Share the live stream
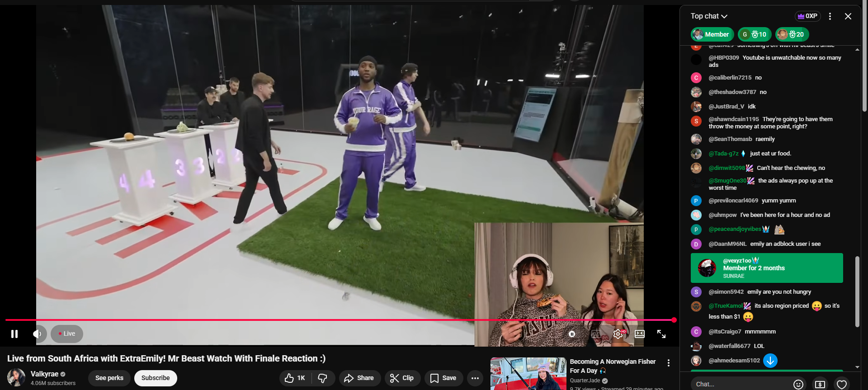This screenshot has height=390, width=868. pyautogui.click(x=359, y=378)
